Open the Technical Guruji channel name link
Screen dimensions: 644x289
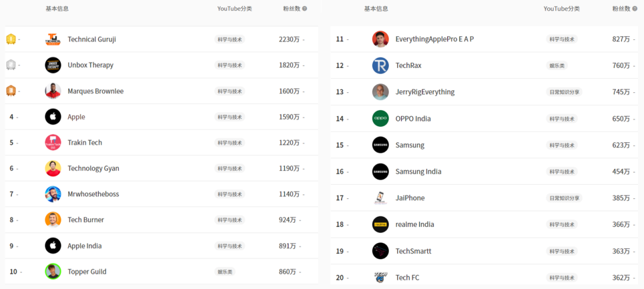(x=92, y=39)
